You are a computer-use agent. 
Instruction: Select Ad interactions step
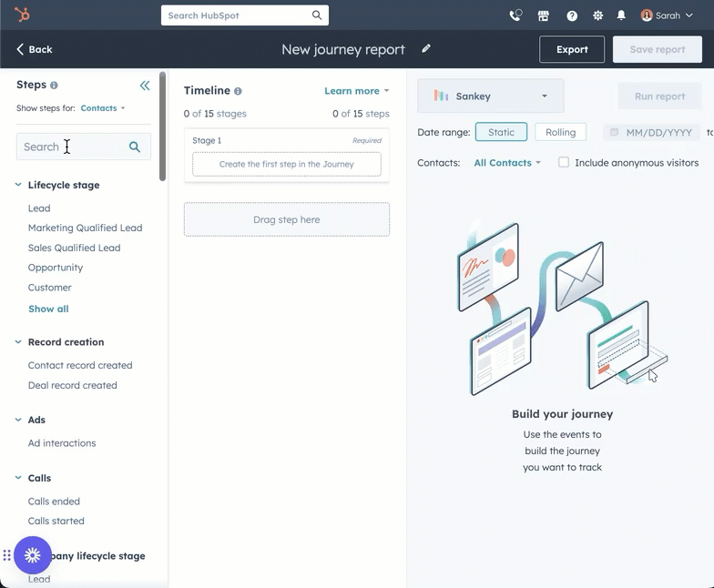[x=62, y=443]
